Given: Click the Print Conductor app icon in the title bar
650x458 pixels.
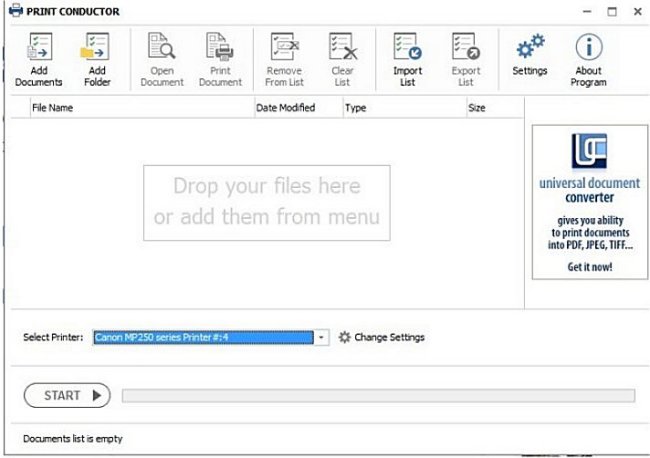Looking at the screenshot, I should (16, 10).
